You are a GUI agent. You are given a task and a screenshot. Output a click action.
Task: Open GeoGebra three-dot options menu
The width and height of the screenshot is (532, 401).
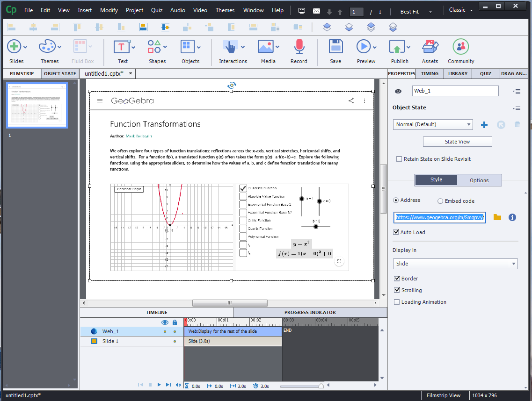pos(364,100)
